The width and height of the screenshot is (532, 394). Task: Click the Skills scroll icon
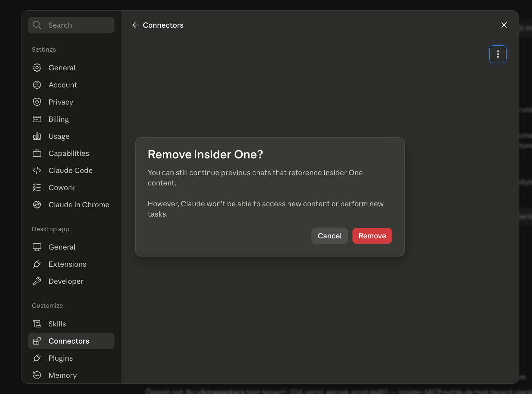pyautogui.click(x=37, y=324)
